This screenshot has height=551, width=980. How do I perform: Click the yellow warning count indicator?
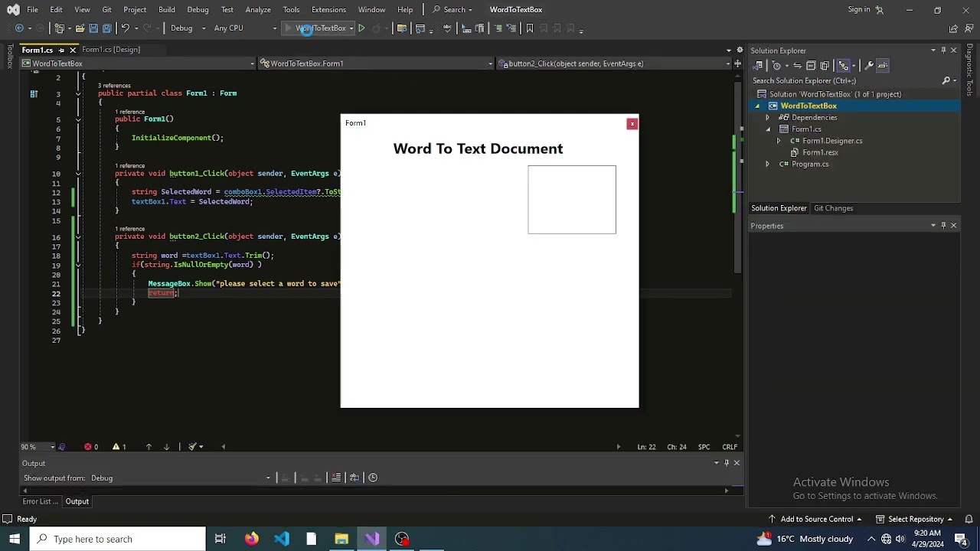[x=119, y=447]
